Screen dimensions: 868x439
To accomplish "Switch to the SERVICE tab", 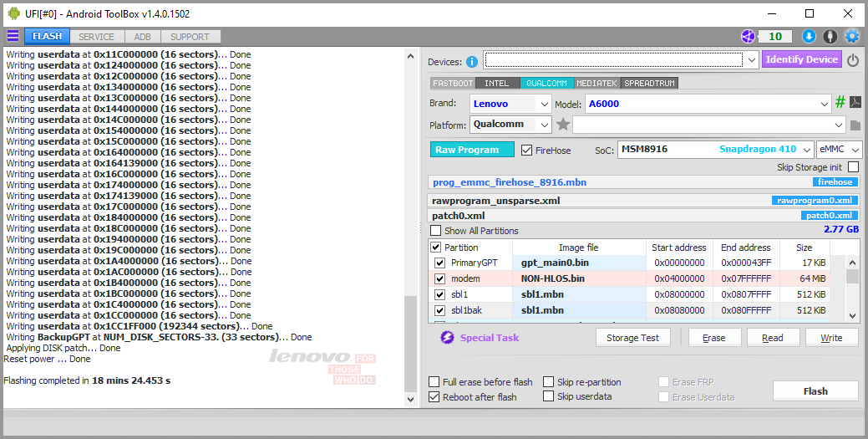I will [96, 37].
